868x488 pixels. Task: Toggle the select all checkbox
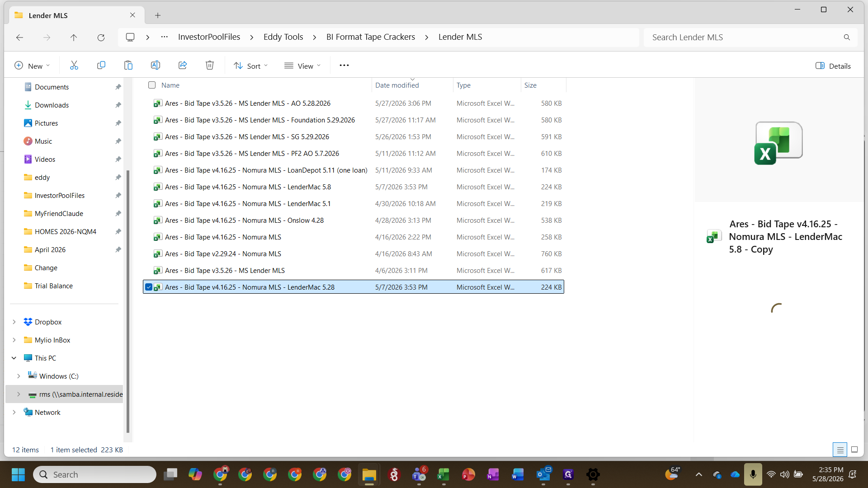coord(152,85)
